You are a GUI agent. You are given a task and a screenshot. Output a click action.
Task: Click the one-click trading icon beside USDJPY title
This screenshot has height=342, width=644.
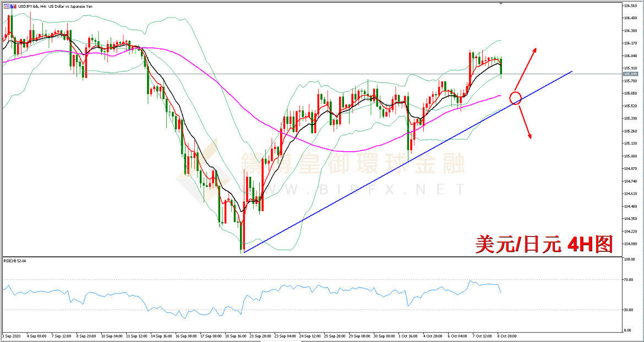point(6,6)
